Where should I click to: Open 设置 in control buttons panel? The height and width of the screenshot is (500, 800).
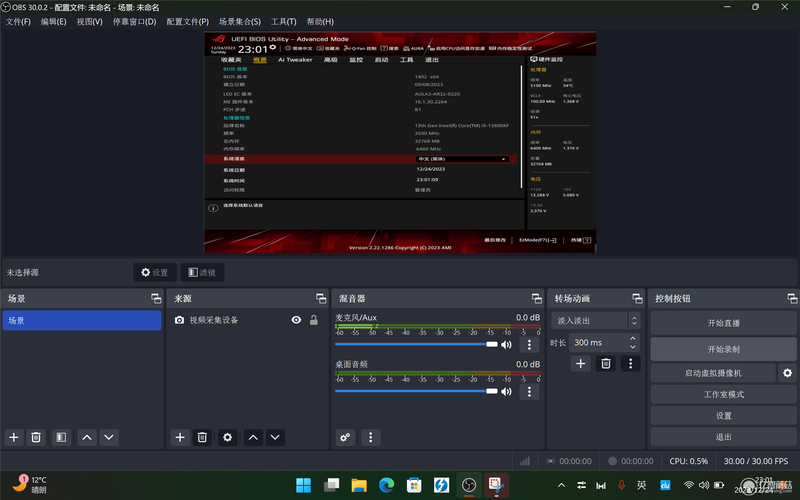click(723, 415)
